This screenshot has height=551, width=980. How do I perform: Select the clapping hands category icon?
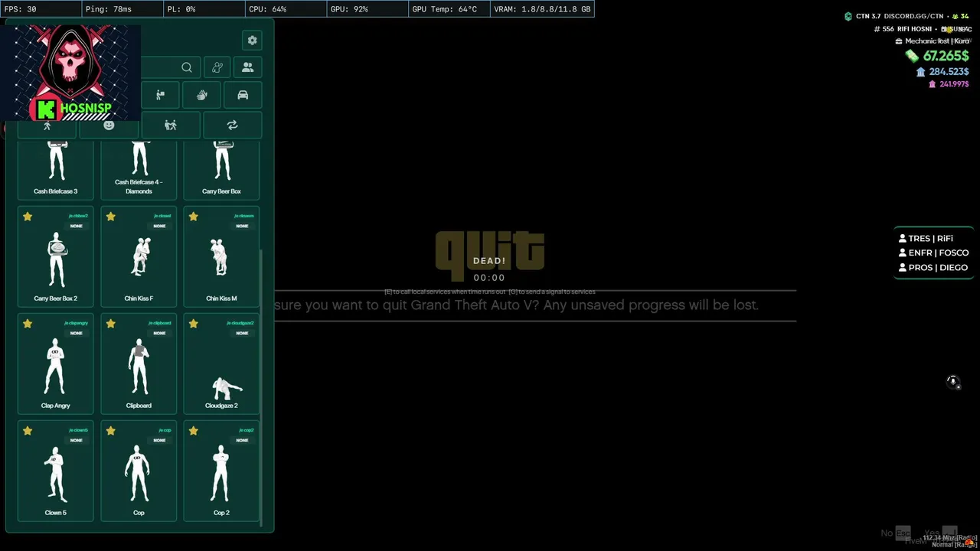[201, 95]
